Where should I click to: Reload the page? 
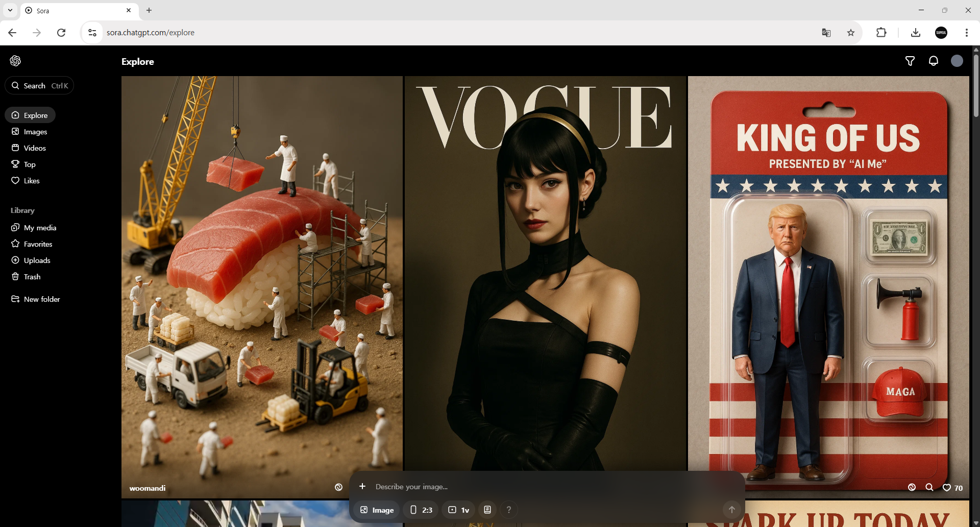coord(61,33)
